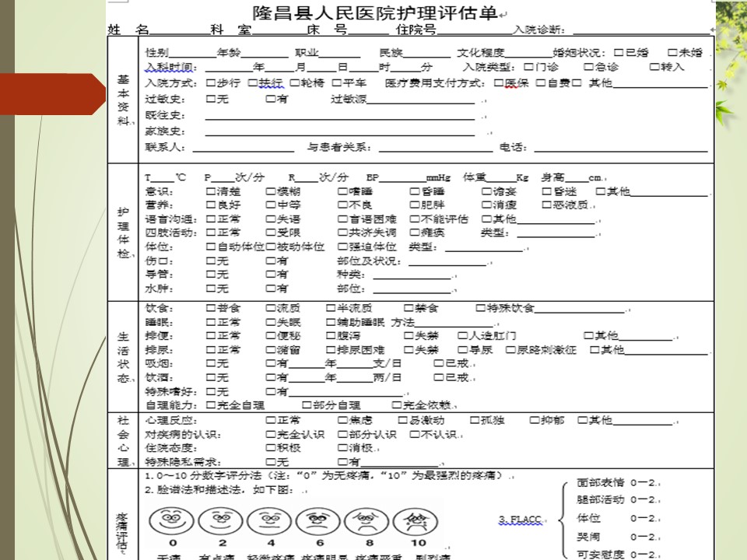Select the 自动体位 checkbox

tap(211, 247)
